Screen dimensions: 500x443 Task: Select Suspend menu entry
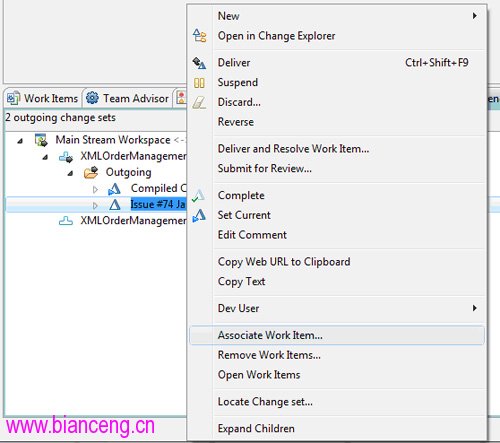337,82
